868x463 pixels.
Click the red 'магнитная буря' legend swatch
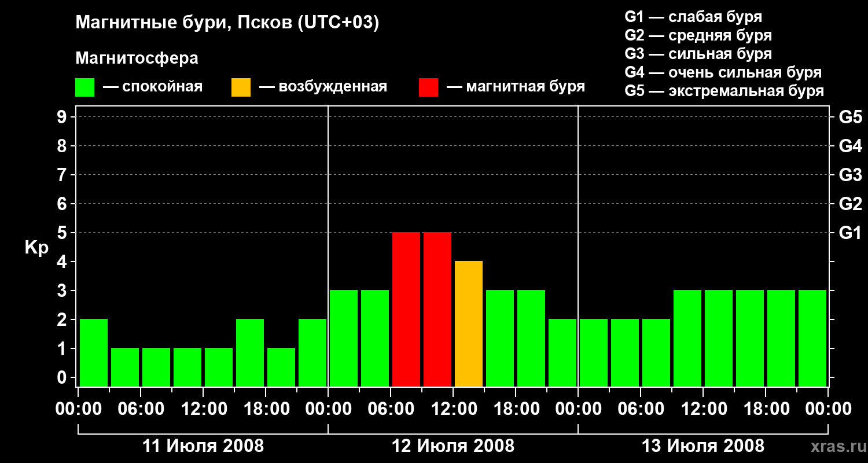tap(429, 87)
